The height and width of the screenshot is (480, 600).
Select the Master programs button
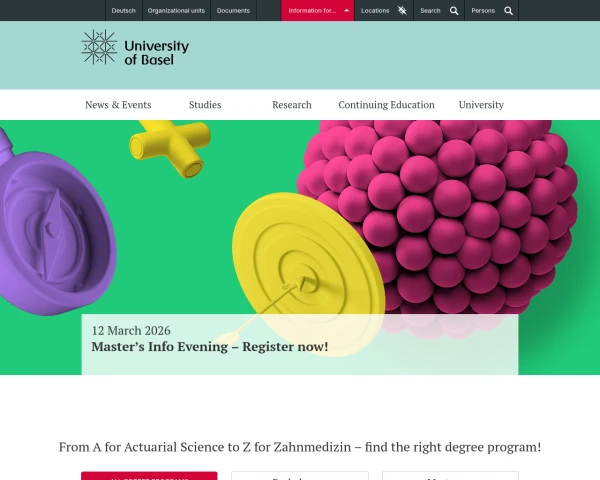pyautogui.click(x=450, y=476)
